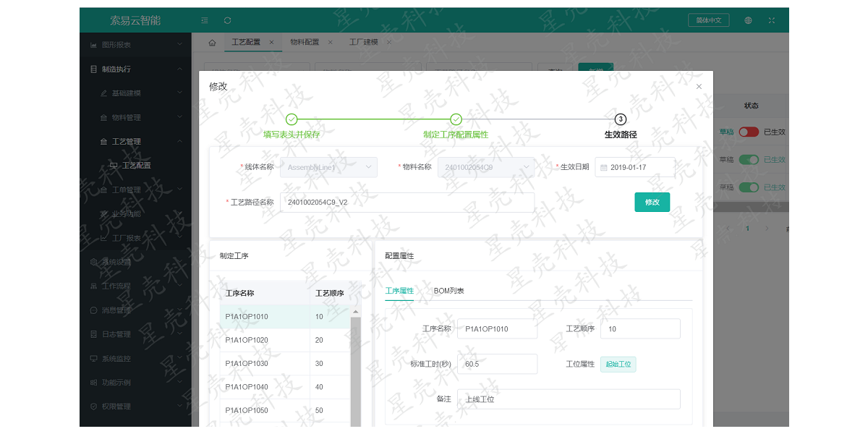The image size is (868, 434).
Task: Select the 工序属性 tab
Action: (x=399, y=291)
